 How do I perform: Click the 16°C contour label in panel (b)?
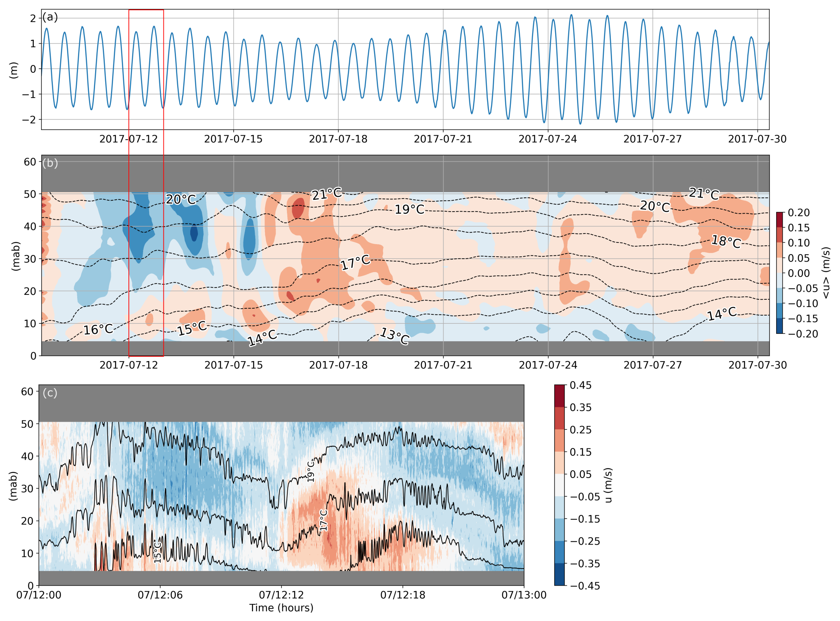pos(98,329)
